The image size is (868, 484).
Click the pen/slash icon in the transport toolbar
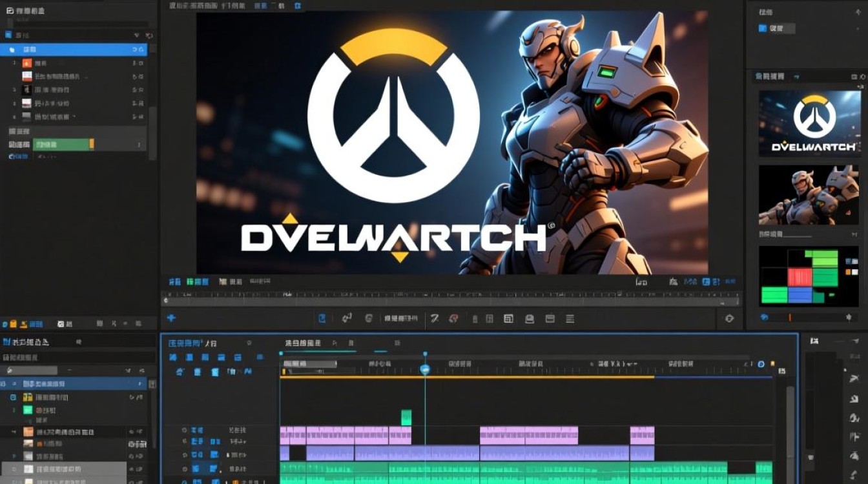pos(435,318)
